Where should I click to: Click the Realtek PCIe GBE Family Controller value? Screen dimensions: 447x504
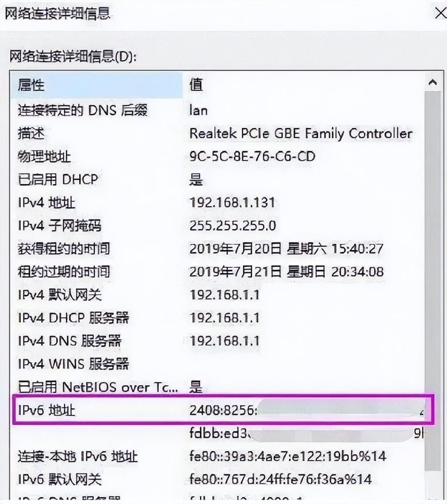coord(301,133)
